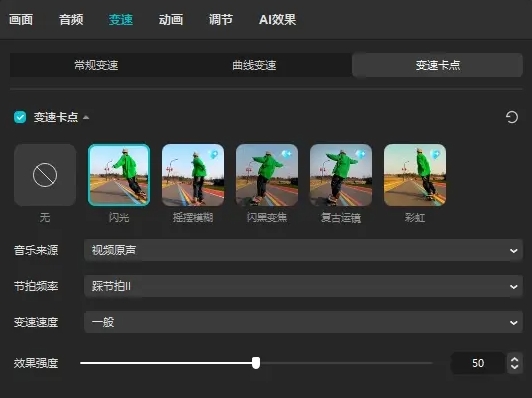Viewport: 532px width, 398px height.
Task: Go to the 调节 tab
Action: point(221,20)
